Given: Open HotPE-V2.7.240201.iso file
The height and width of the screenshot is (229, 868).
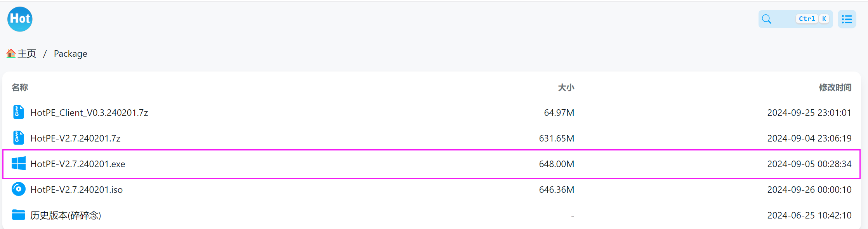Looking at the screenshot, I should 76,190.
